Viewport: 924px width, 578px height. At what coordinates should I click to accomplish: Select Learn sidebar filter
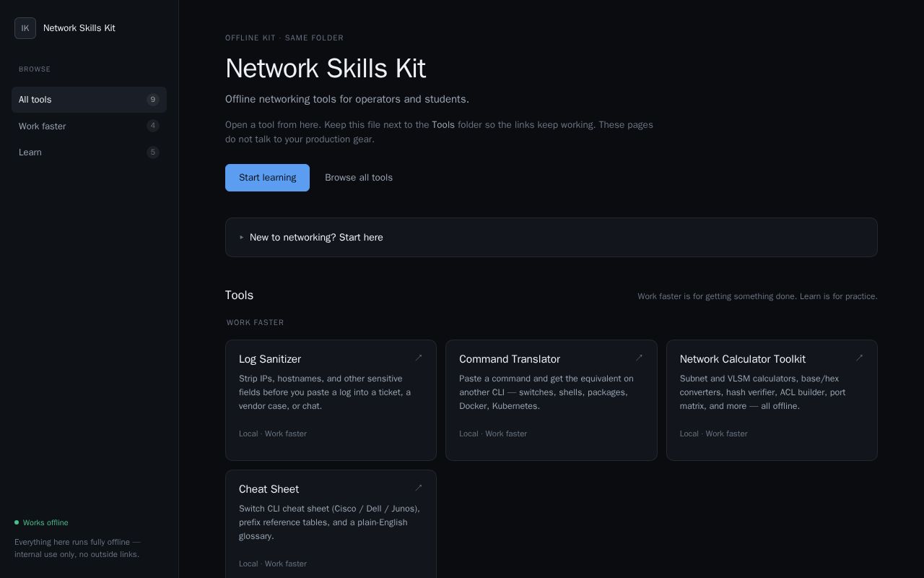click(89, 152)
